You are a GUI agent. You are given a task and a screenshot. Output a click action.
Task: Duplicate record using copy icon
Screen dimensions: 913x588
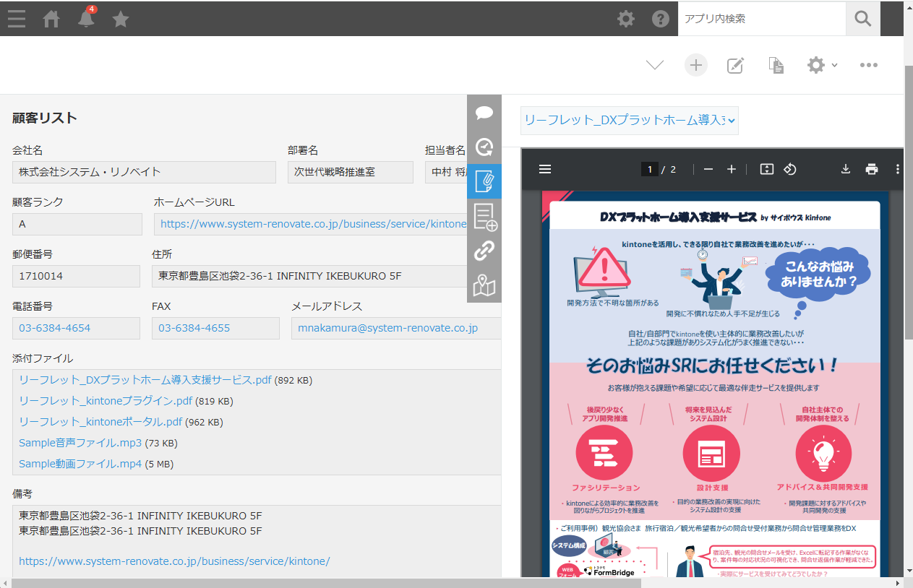click(776, 66)
